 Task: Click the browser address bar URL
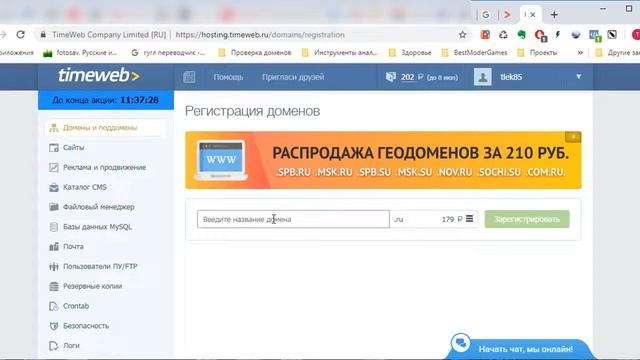260,35
